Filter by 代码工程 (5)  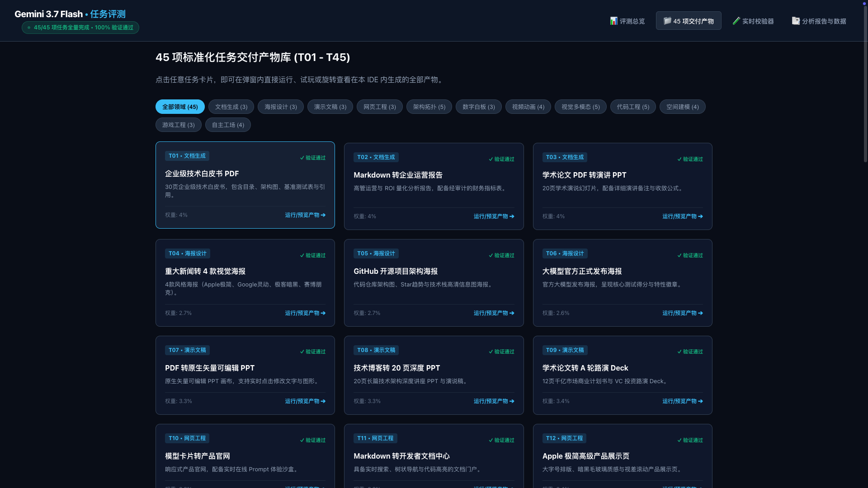point(633,107)
